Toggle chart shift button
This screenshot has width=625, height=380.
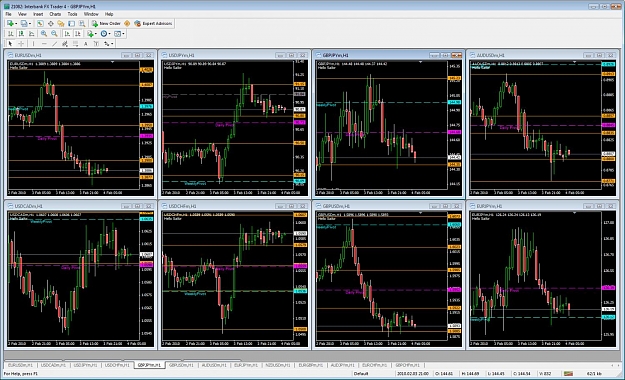pyautogui.click(x=78, y=33)
